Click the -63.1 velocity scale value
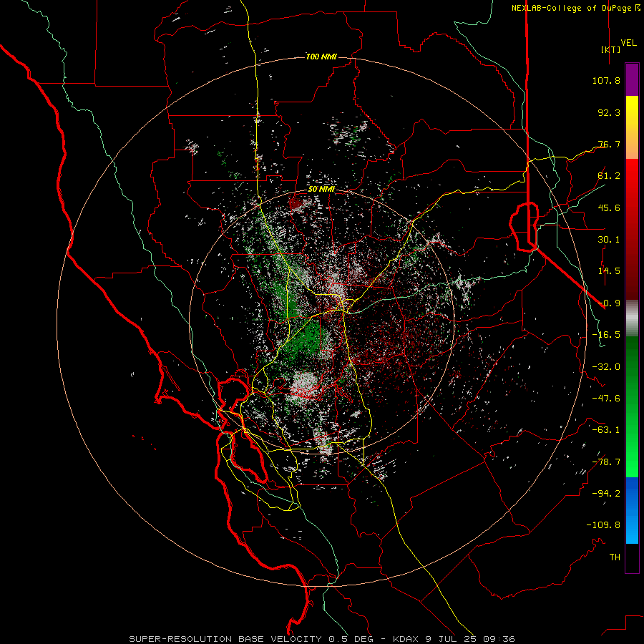The image size is (644, 644). [606, 430]
